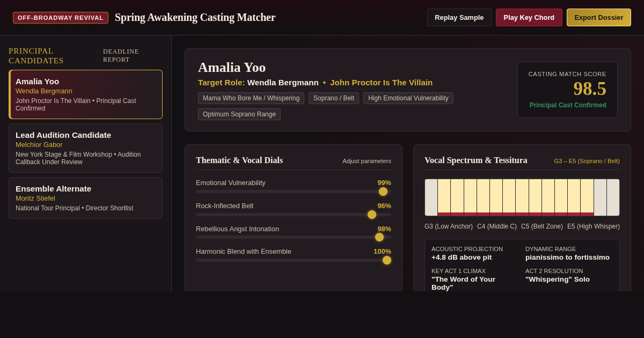Click the G3 (Low Anchor) label
The image size is (644, 338).
click(x=449, y=226)
